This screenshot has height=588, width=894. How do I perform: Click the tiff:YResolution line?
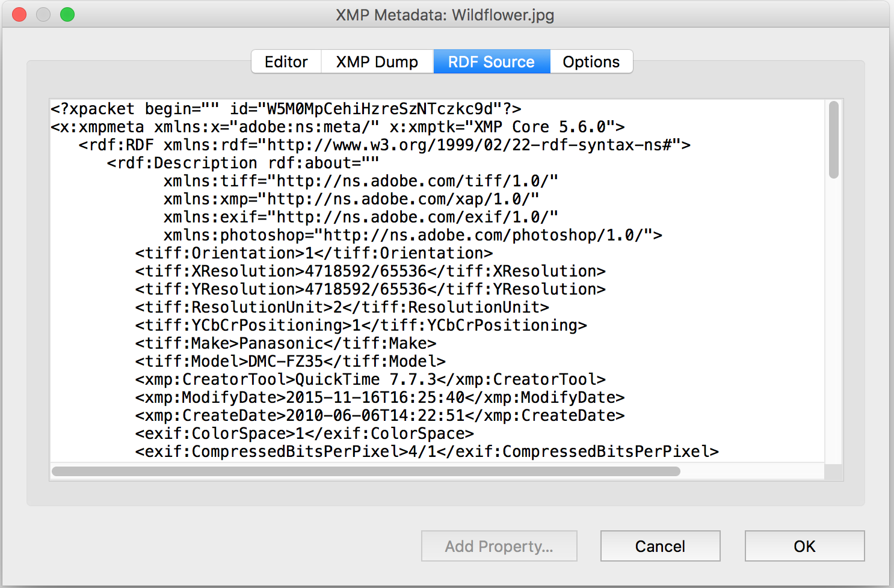click(371, 289)
